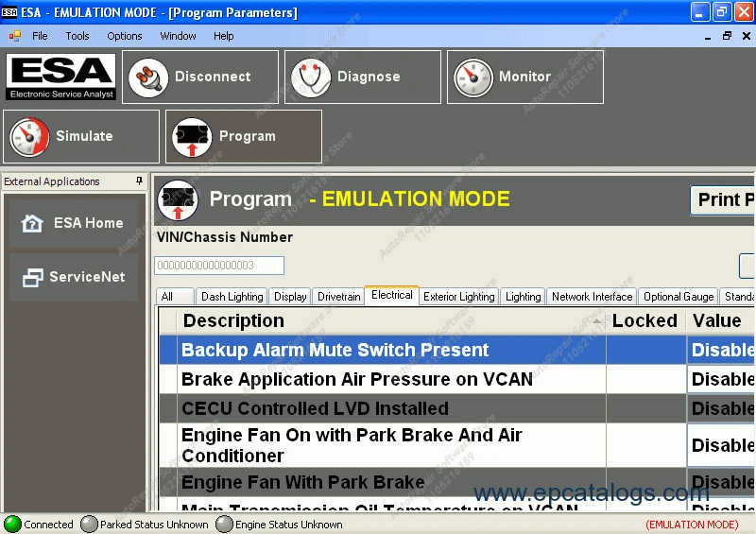This screenshot has height=534, width=756.
Task: Launch the Simulate gauge icon
Action: pos(29,137)
